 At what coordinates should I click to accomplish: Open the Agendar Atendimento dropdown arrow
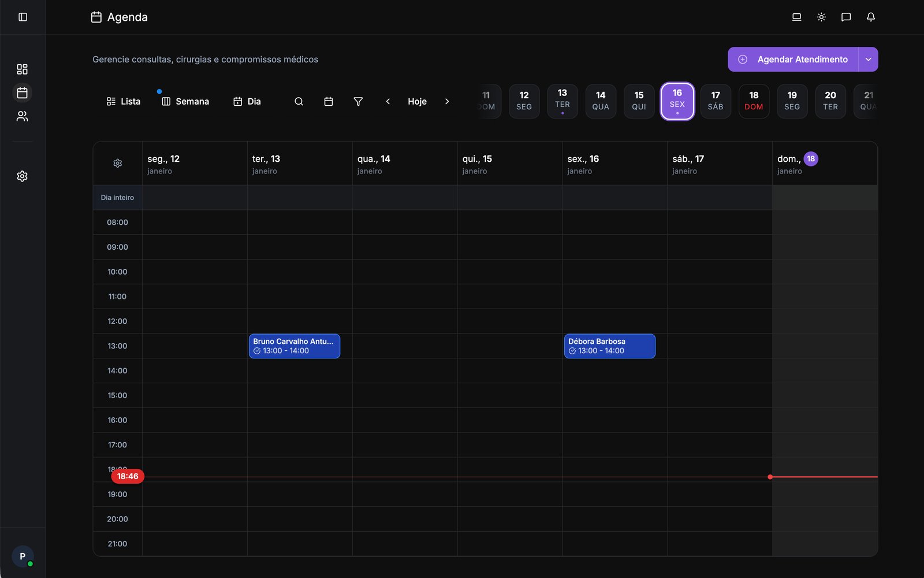coord(867,59)
